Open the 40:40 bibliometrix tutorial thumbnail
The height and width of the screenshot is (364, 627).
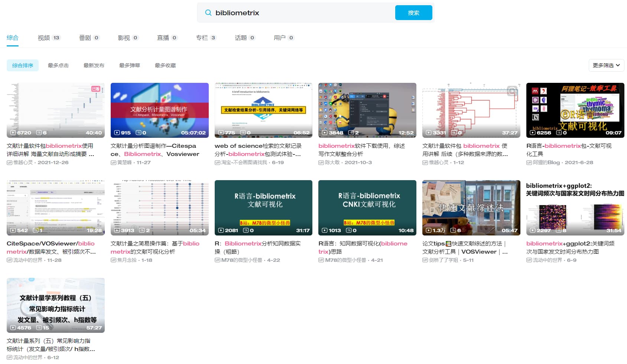pos(56,110)
